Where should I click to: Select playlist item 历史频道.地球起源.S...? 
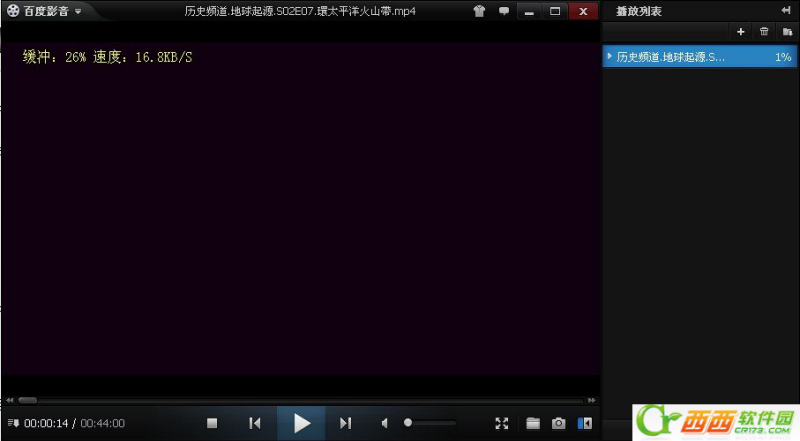point(699,57)
